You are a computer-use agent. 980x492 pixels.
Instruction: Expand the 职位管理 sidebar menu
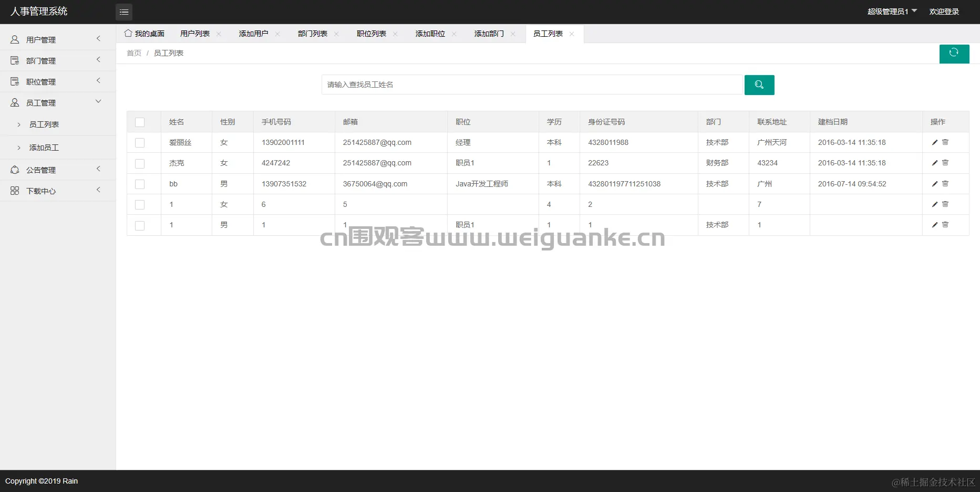point(98,80)
